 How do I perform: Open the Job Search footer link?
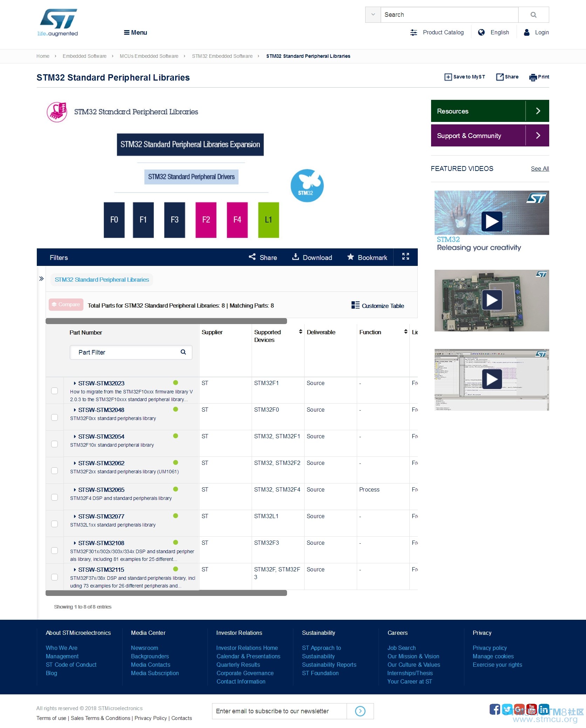point(402,648)
